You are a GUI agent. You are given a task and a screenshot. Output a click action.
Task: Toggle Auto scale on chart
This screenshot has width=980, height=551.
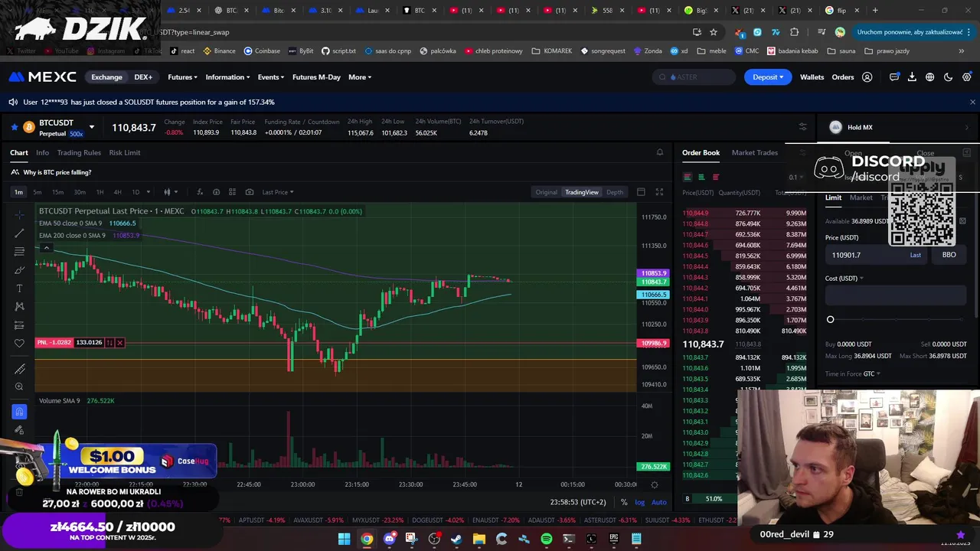[658, 502]
